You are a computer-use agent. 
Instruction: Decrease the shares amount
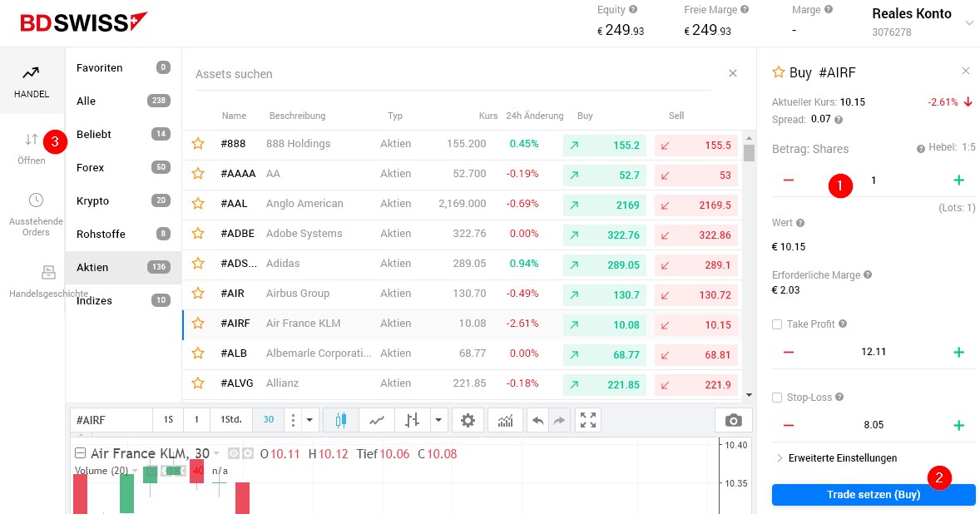[789, 180]
